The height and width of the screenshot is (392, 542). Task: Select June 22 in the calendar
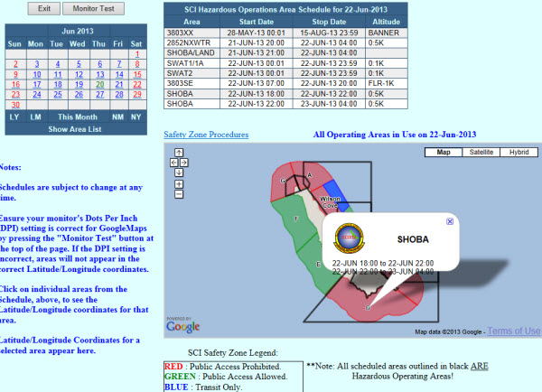137,84
